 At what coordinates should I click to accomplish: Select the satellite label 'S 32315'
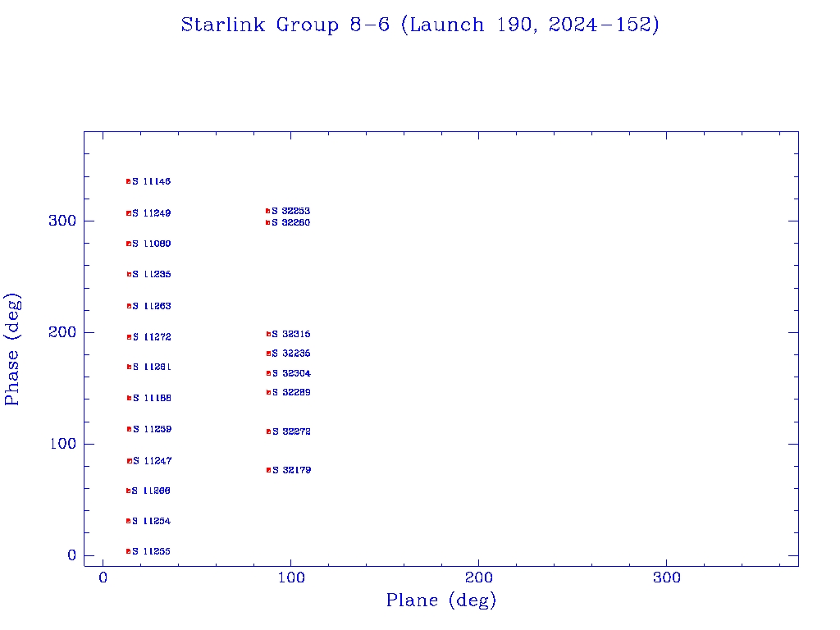pyautogui.click(x=291, y=334)
